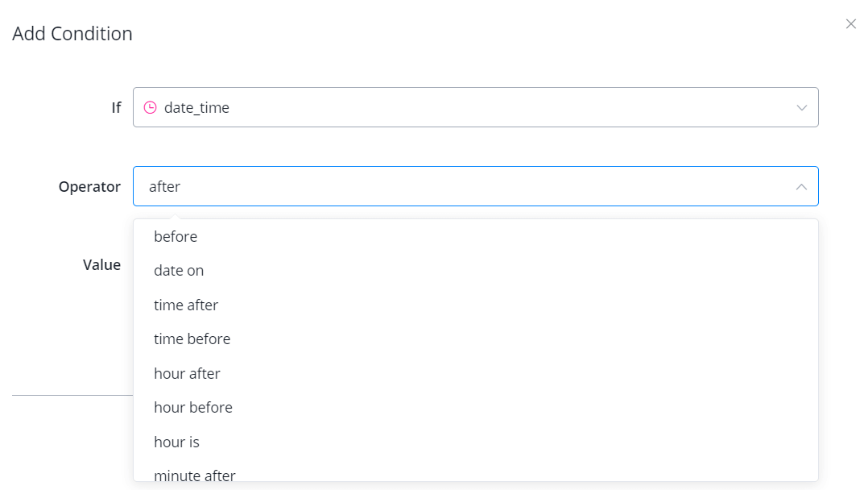Viewport: 868px width, 490px height.
Task: Click the "Add Condition" dialog title
Action: click(72, 34)
